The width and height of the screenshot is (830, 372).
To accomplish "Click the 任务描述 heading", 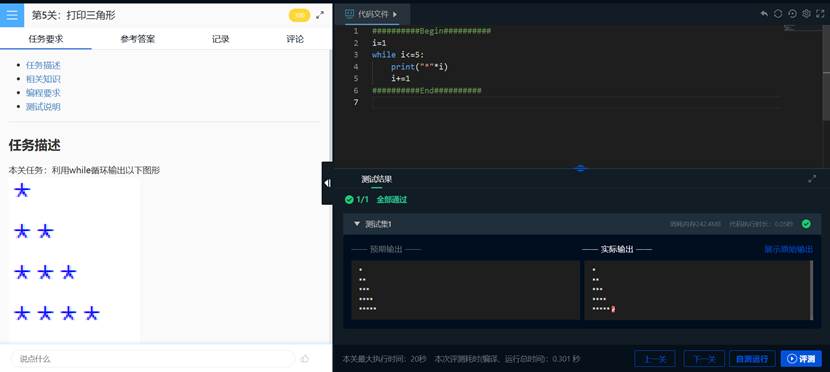I will [34, 145].
